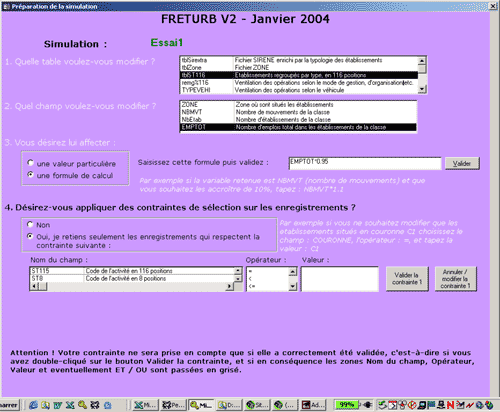
Task: Click the red N tray icon
Action: tap(451, 405)
